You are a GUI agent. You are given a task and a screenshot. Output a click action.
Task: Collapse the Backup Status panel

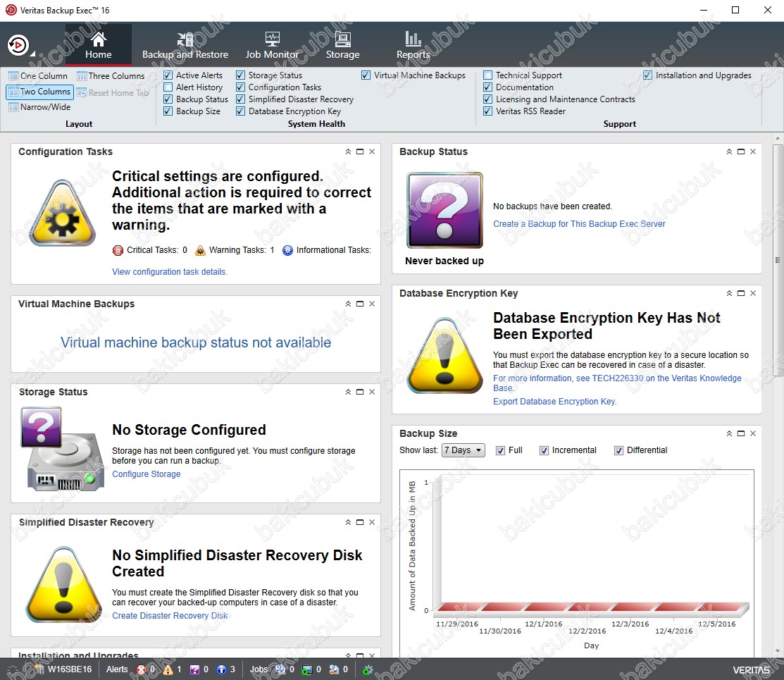729,152
